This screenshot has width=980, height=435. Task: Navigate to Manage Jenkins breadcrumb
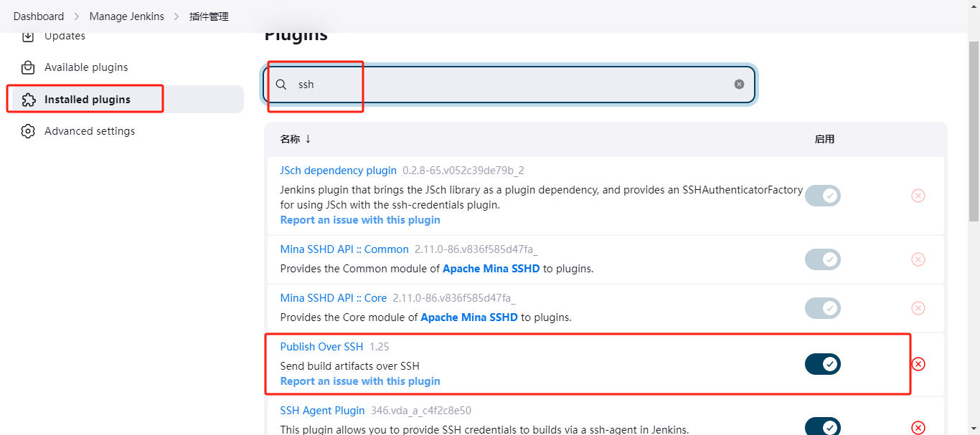click(x=126, y=16)
